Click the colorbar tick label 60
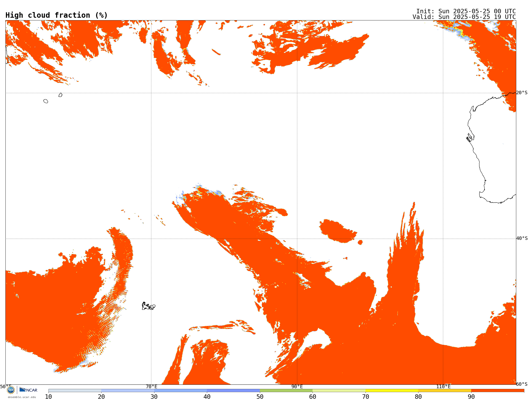This screenshot has height=400, width=532. 313,397
